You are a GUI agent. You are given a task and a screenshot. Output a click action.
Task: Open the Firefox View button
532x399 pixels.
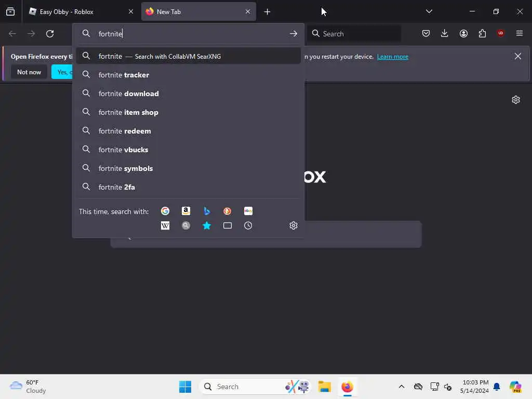click(x=10, y=11)
